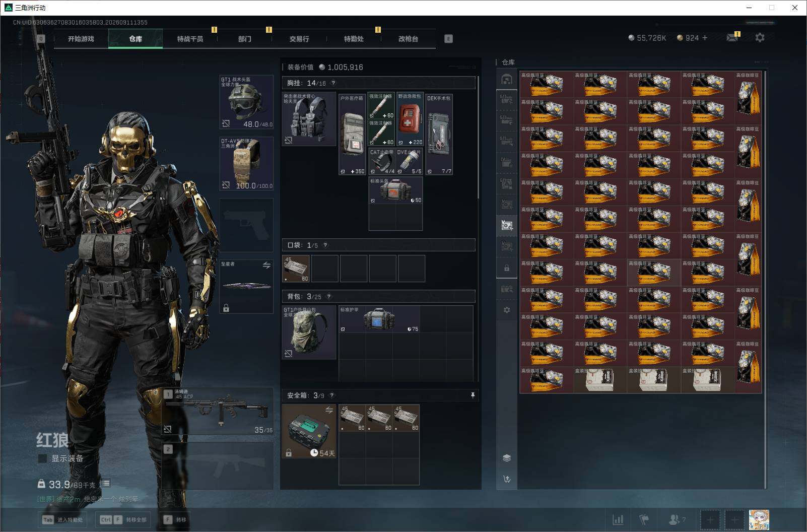807x532 pixels.
Task: Click the warehouse auto-sort icon
Action: 507,479
